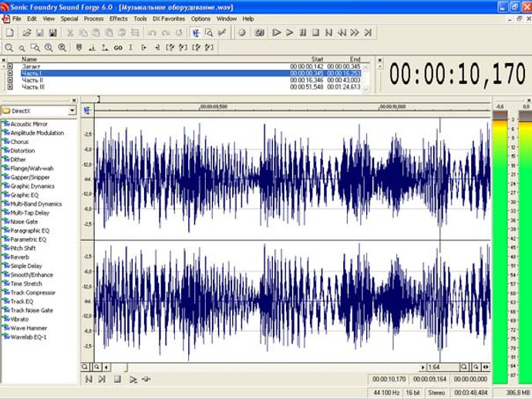532x399 pixels.
Task: Click Play All in the transport toolbar
Action: tap(277, 33)
